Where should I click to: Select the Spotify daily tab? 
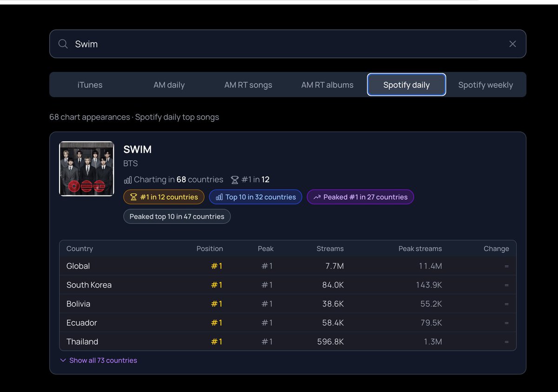[x=406, y=85]
